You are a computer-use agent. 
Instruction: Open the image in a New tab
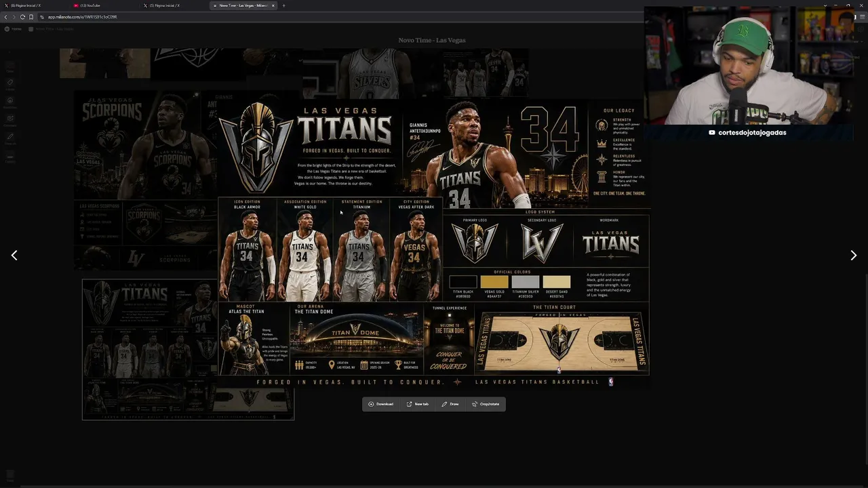(418, 404)
